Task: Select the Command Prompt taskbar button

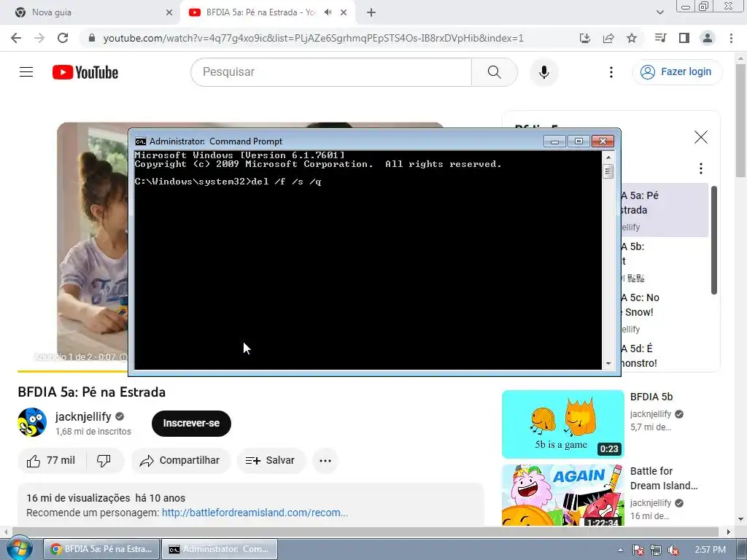Action: [219, 549]
